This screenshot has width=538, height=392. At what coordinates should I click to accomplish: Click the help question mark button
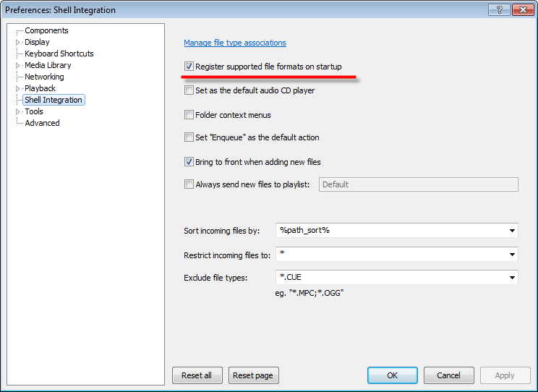[499, 10]
